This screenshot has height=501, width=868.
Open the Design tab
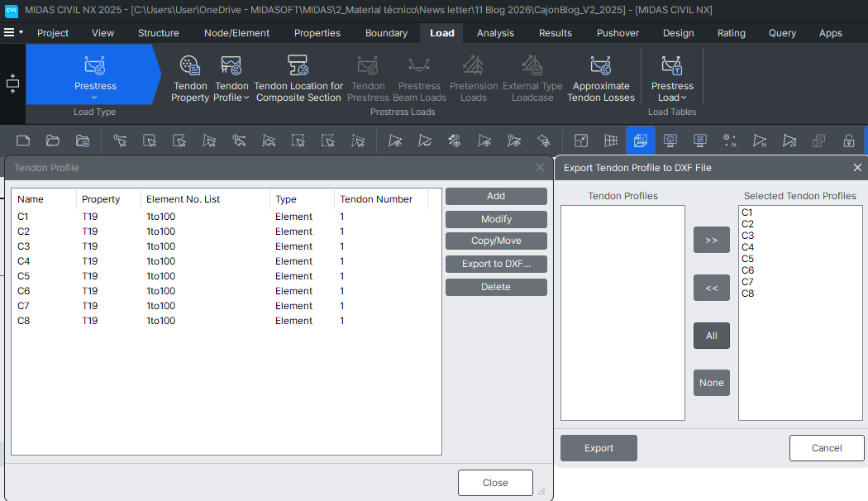(678, 33)
